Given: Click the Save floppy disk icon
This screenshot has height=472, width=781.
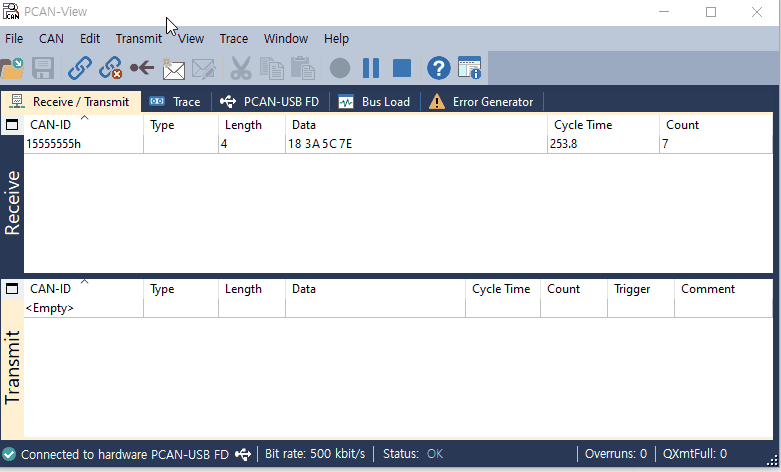Looking at the screenshot, I should pos(43,68).
